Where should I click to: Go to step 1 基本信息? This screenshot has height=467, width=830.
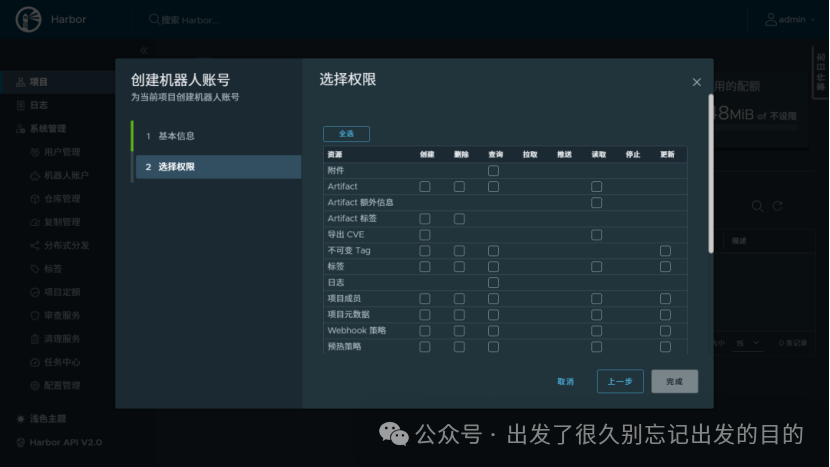tap(217, 136)
